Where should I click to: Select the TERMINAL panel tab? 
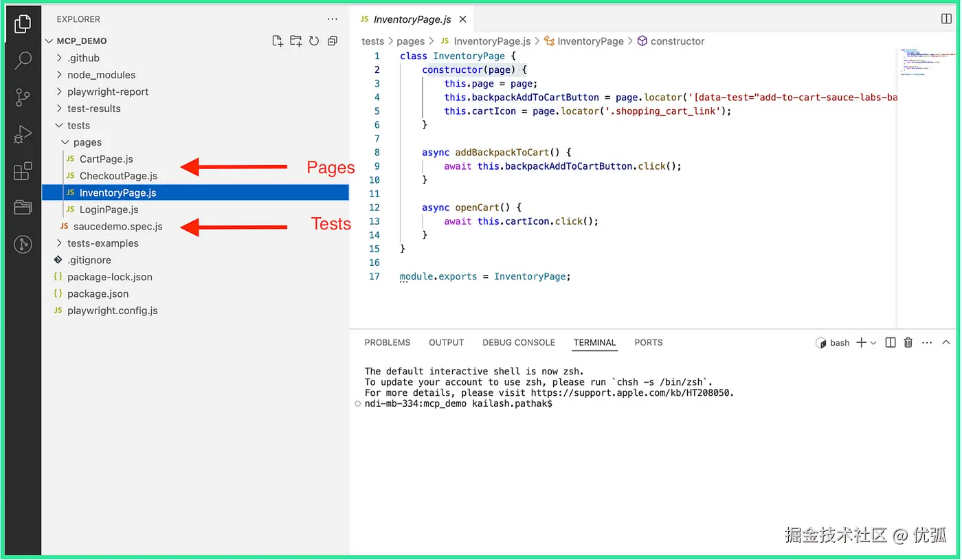[x=595, y=342]
